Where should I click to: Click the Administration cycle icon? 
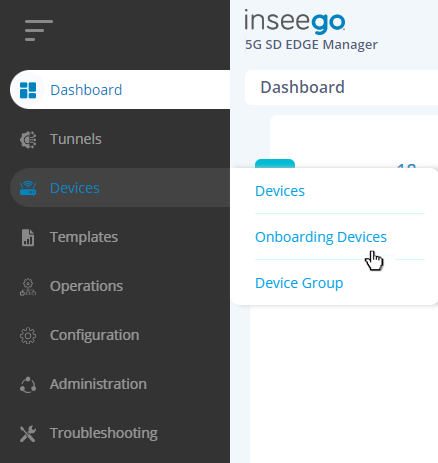click(x=28, y=385)
